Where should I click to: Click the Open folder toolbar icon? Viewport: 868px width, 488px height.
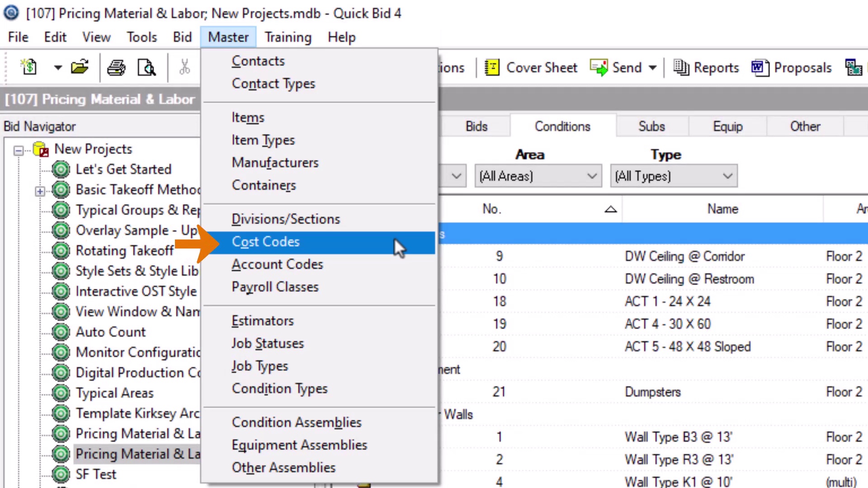pyautogui.click(x=80, y=67)
